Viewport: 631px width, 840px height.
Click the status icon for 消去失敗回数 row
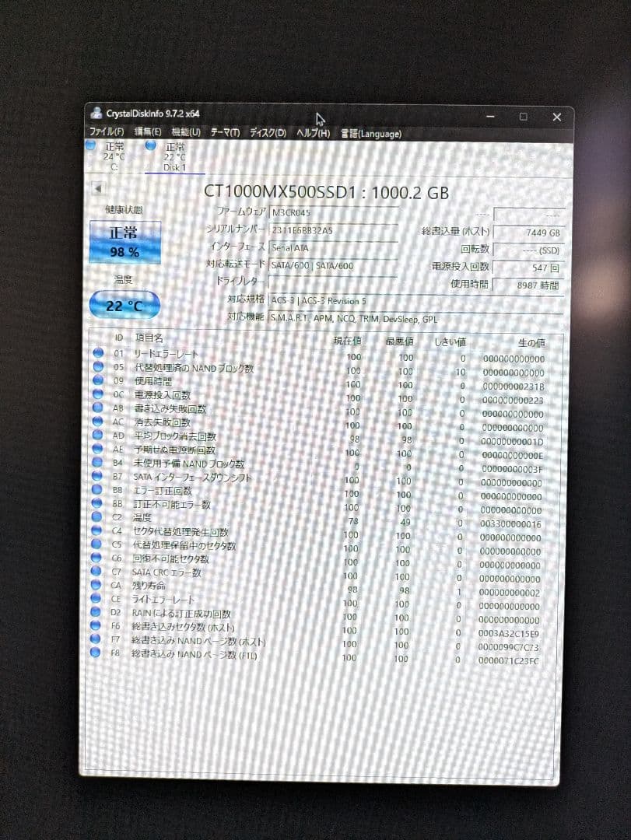97,421
